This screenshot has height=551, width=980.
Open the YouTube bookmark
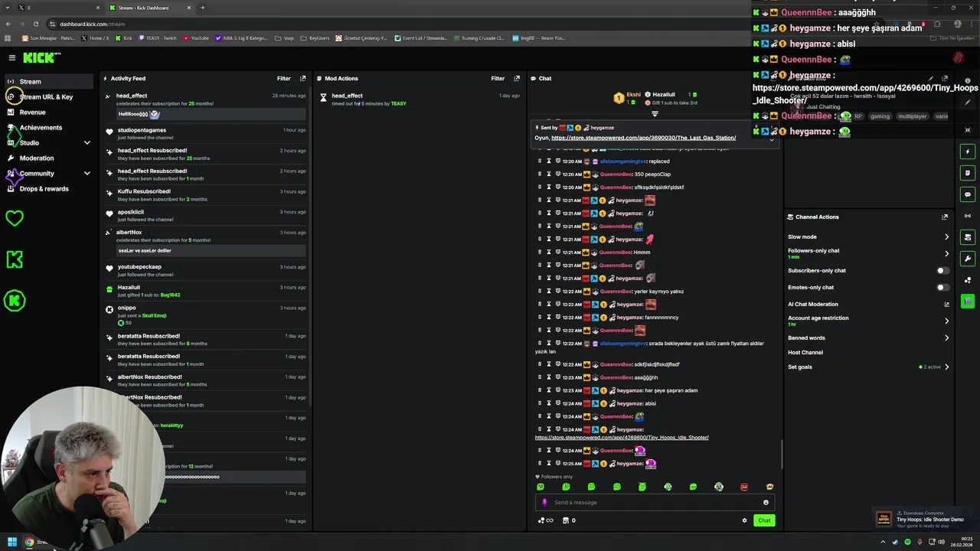click(196, 38)
